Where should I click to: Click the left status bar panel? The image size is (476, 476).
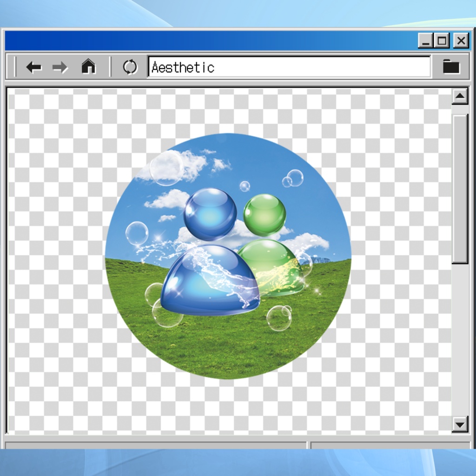156,445
